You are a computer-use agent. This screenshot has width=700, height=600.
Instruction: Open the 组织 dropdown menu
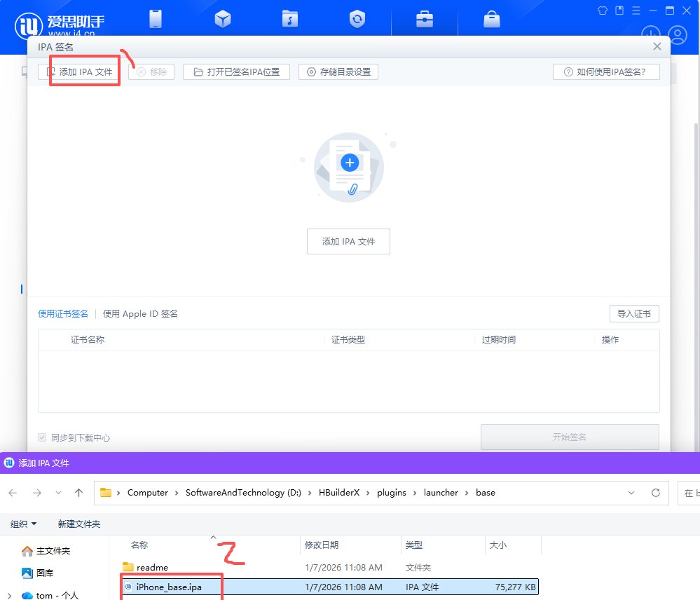(24, 524)
